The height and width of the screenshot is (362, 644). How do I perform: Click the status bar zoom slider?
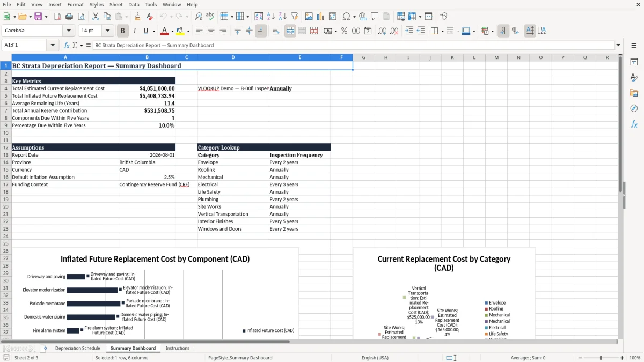point(601,358)
